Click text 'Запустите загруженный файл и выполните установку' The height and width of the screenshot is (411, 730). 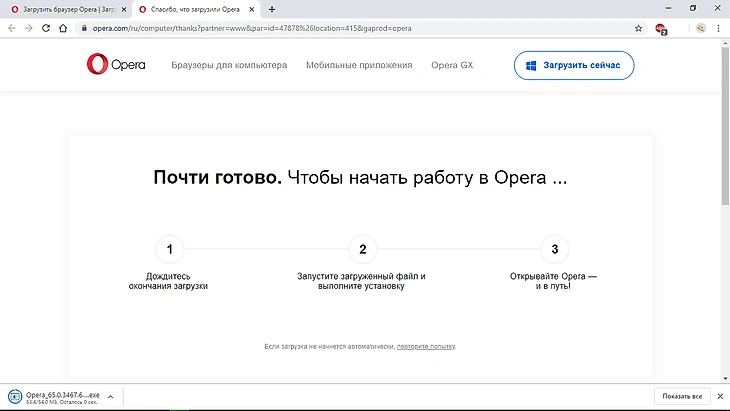[361, 281]
